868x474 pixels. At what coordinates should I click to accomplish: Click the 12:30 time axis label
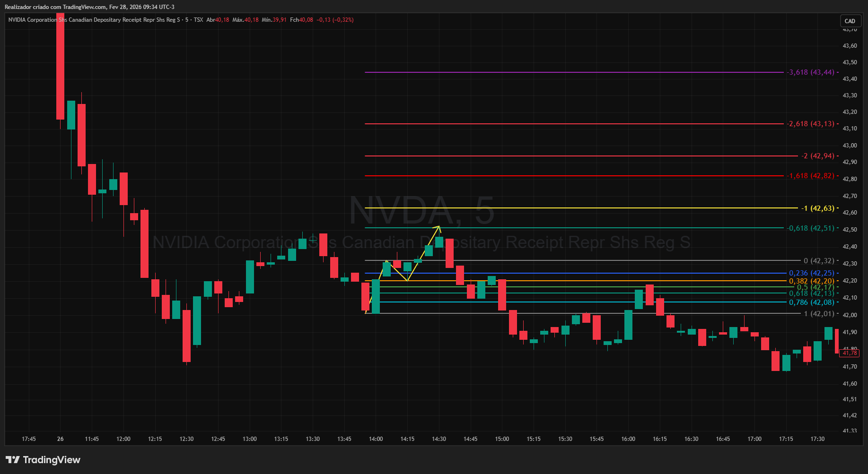(187, 439)
